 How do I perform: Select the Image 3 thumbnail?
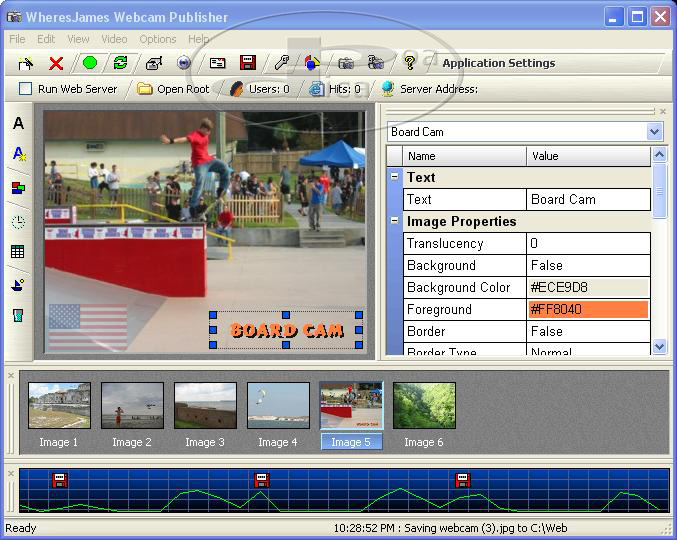pos(205,405)
